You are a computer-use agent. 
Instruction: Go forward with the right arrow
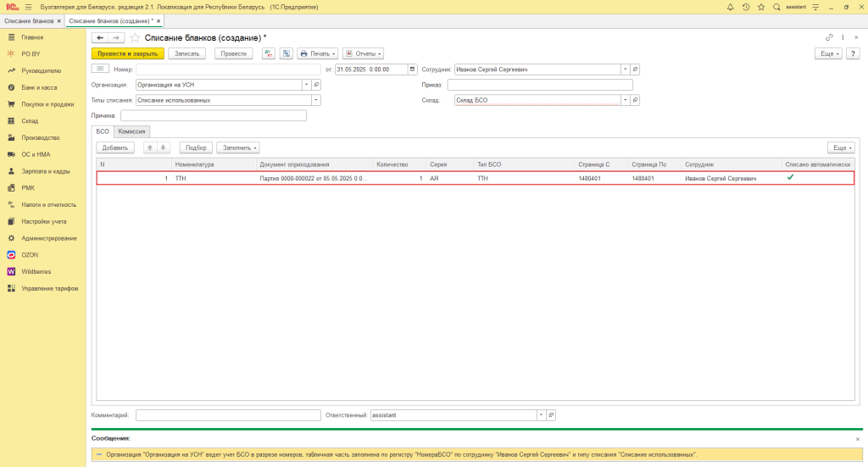point(115,37)
